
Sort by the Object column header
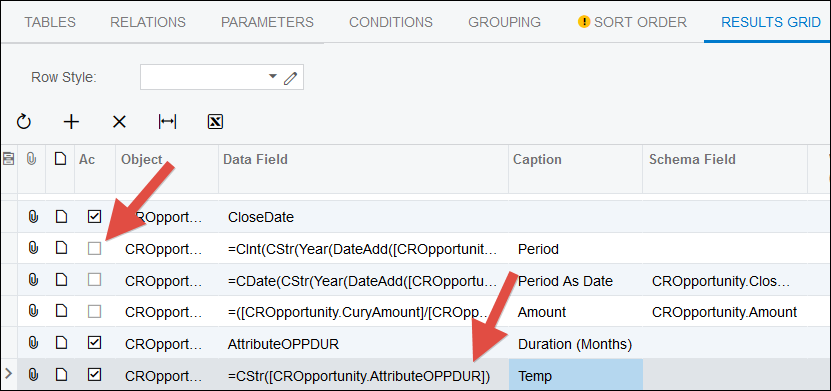tap(142, 159)
